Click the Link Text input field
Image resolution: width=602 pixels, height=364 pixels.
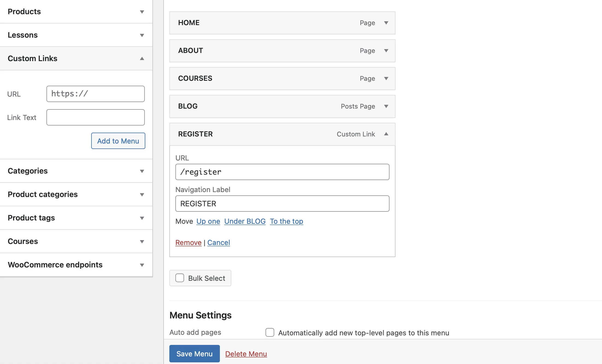tap(96, 117)
